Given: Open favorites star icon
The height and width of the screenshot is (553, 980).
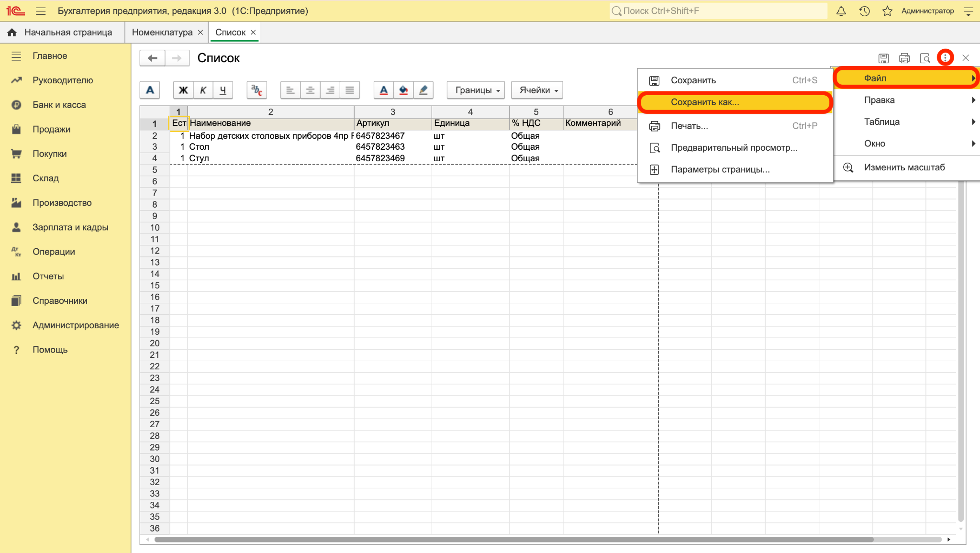Looking at the screenshot, I should click(887, 11).
